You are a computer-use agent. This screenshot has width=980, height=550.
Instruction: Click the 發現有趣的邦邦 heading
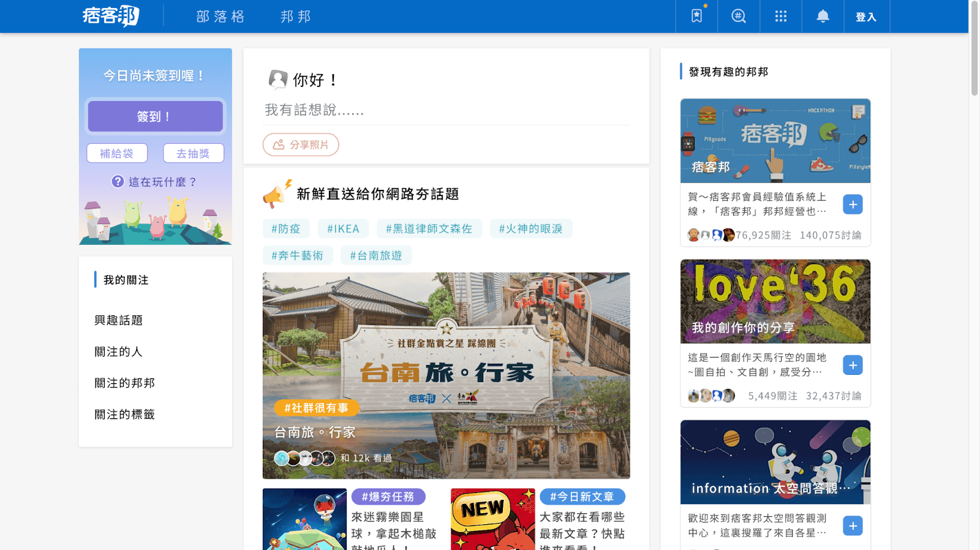click(728, 72)
